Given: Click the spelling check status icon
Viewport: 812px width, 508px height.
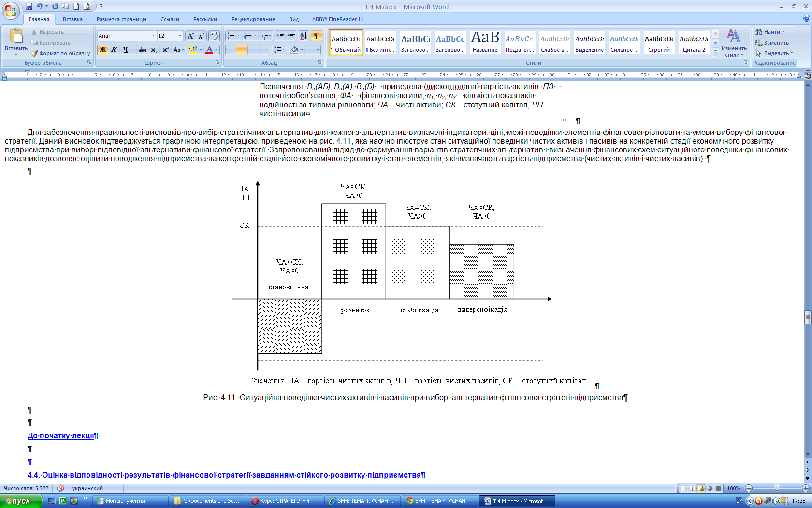Looking at the screenshot, I should 60,488.
